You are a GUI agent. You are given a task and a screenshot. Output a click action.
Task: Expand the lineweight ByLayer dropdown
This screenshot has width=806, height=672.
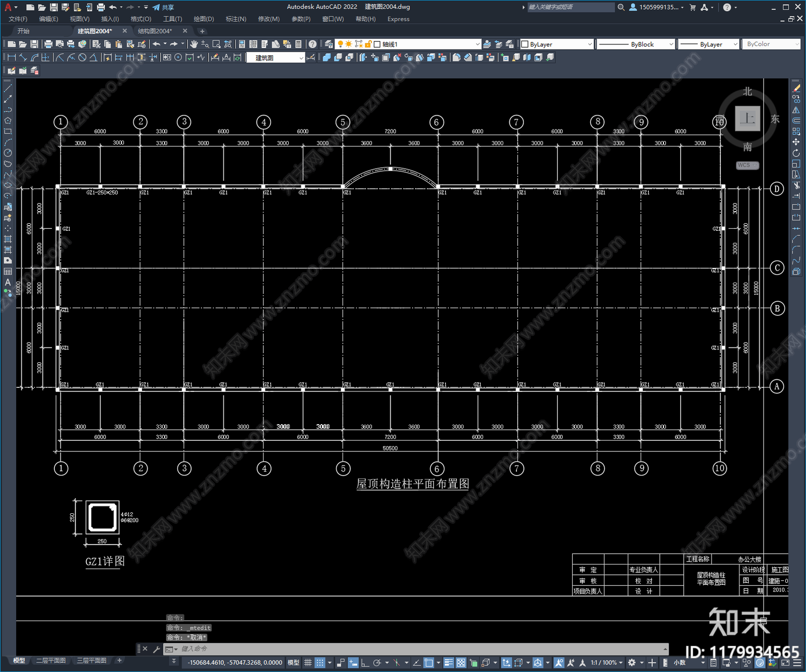[x=708, y=44]
